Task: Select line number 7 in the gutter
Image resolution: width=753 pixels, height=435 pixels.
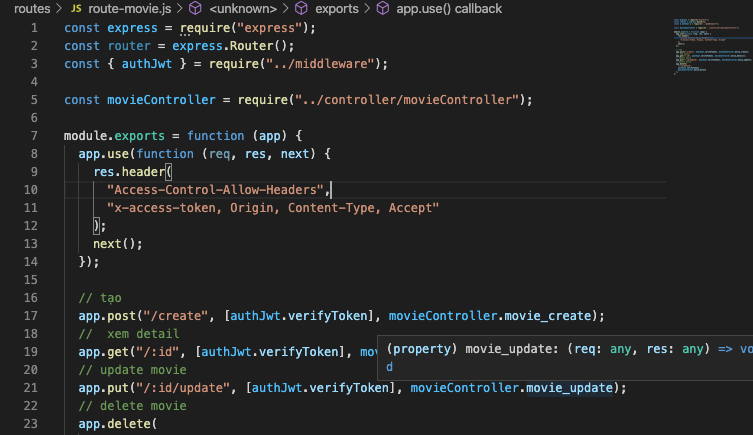Action: click(34, 135)
